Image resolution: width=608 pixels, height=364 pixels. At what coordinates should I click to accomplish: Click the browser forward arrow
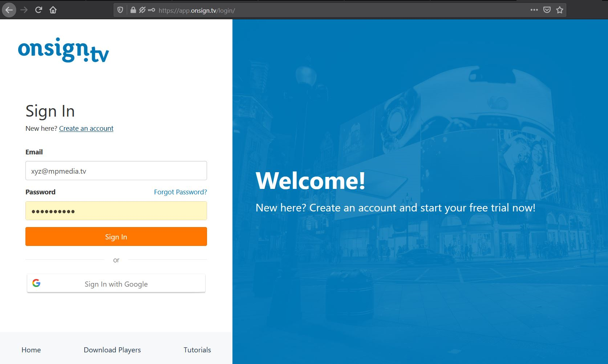click(x=24, y=10)
